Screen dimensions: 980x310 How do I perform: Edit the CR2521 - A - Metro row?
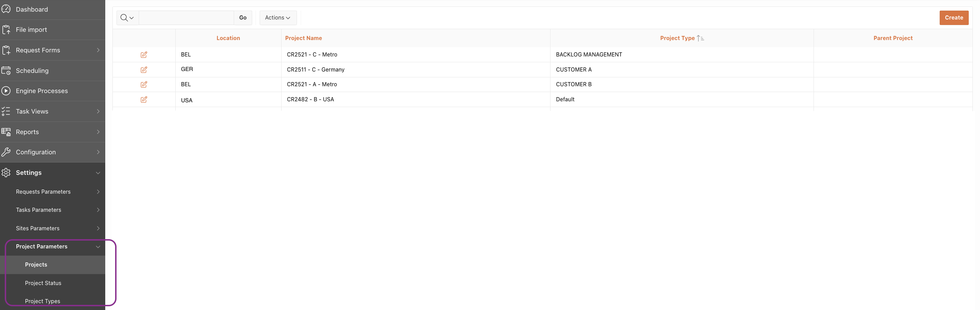tap(144, 85)
